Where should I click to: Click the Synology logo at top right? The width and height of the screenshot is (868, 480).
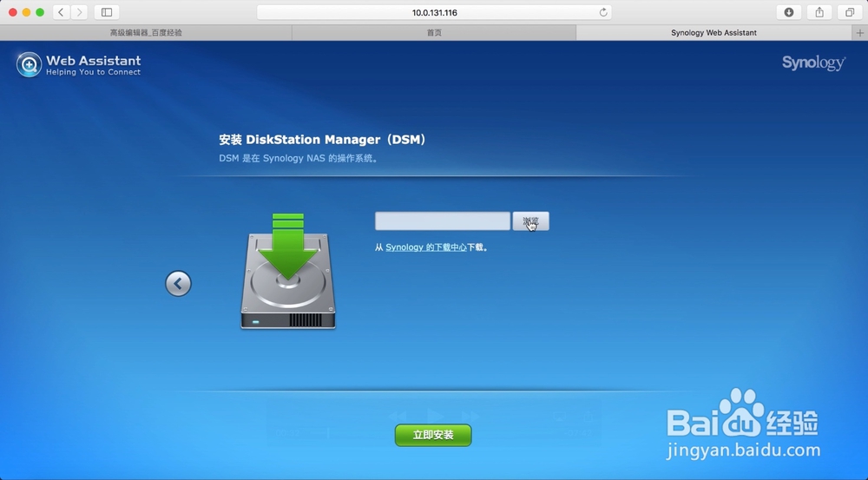pos(813,63)
